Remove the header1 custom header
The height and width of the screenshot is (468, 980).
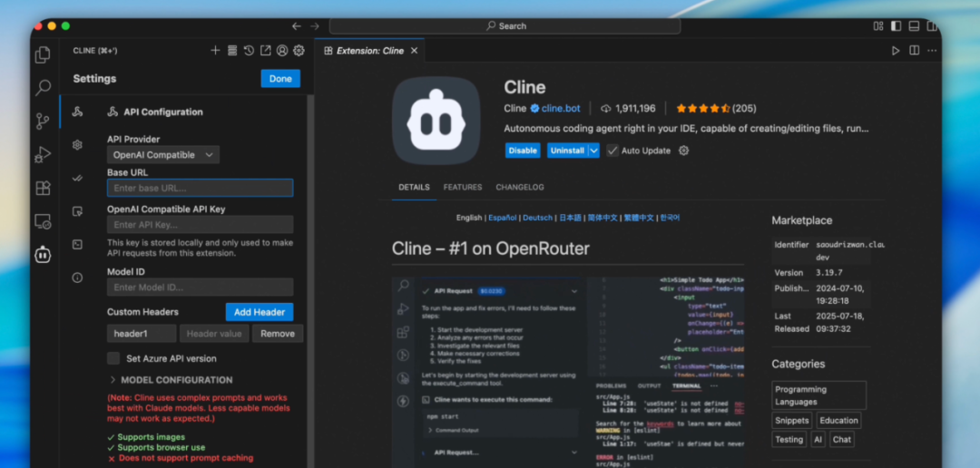(x=278, y=334)
